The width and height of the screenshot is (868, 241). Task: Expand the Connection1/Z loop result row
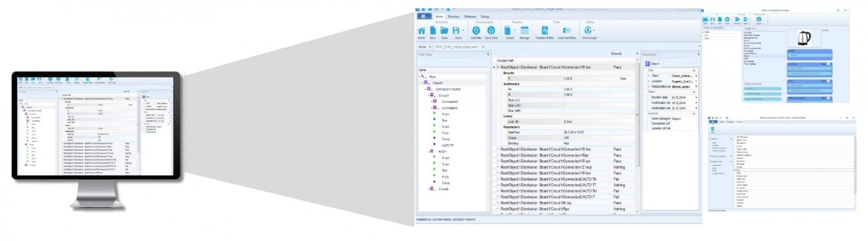pos(498,167)
